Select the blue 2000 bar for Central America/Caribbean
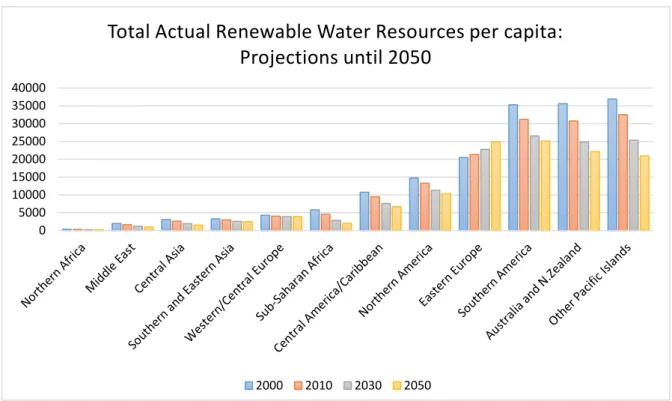Viewport: 672px width, 401px height. click(364, 211)
